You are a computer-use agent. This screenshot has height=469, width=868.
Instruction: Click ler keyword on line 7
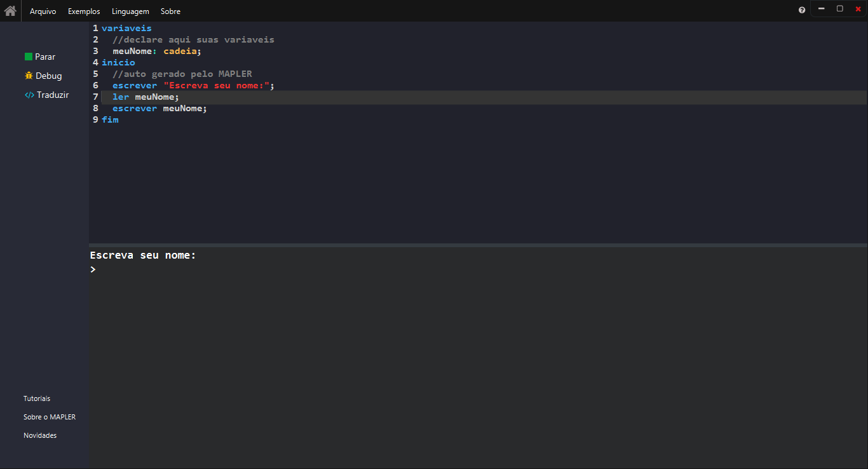(121, 97)
